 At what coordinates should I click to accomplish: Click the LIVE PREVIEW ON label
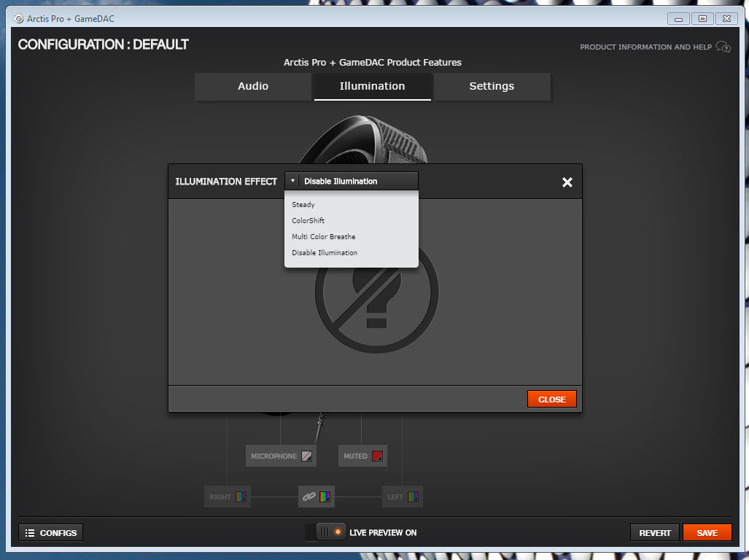[383, 532]
